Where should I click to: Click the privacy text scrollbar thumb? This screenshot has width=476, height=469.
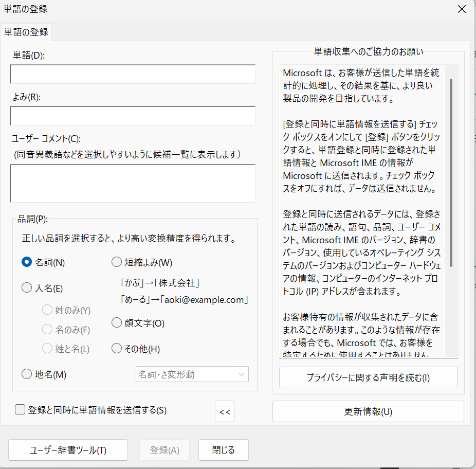click(x=451, y=172)
